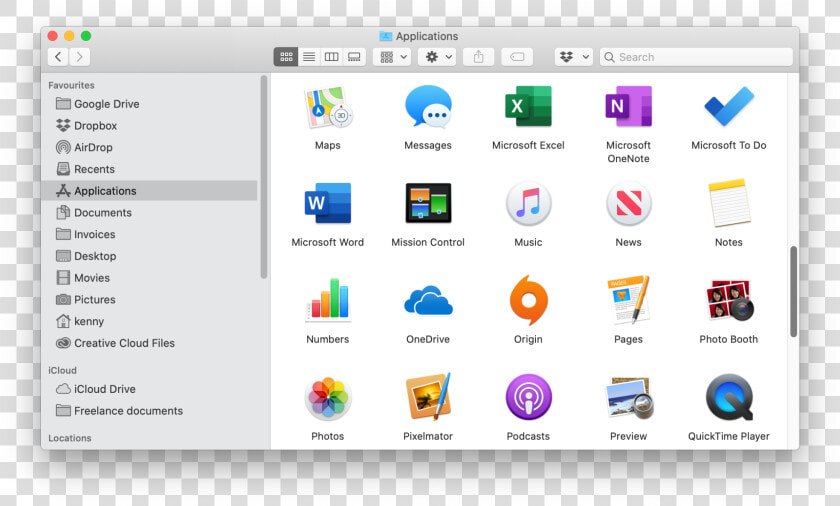Open Pictures in the sidebar
Image resolution: width=840 pixels, height=506 pixels.
click(x=150, y=299)
